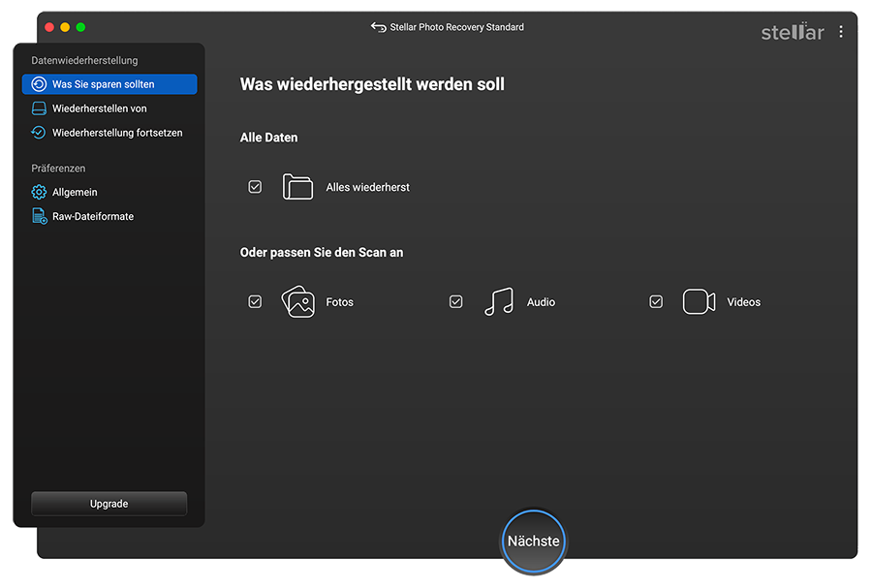Click the 'Stellar Photo Recovery Standard' title text
Image resolution: width=872 pixels, height=588 pixels.
click(455, 27)
